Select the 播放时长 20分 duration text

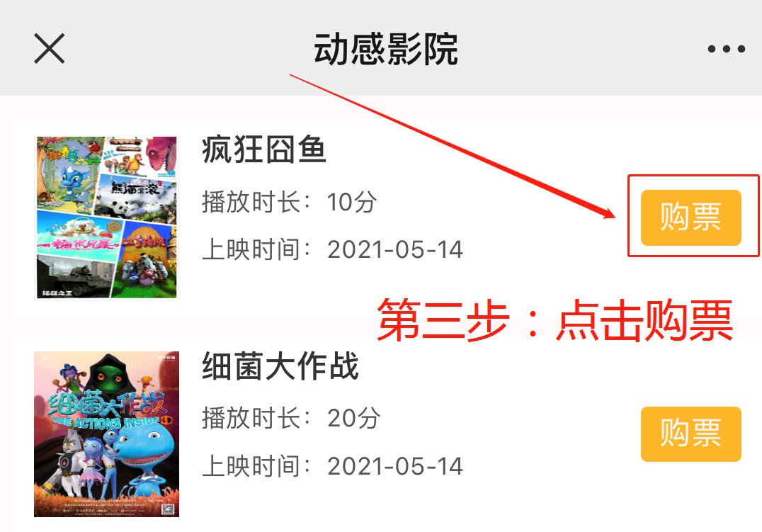click(x=290, y=418)
